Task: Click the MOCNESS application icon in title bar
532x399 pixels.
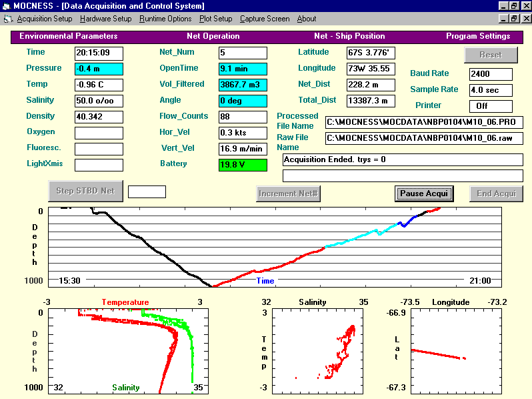Action: (6, 5)
